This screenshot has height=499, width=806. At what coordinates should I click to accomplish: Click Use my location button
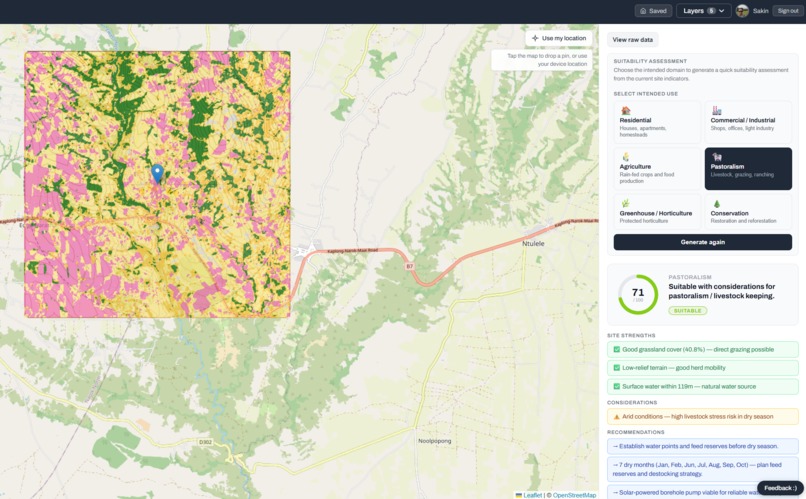click(x=559, y=38)
